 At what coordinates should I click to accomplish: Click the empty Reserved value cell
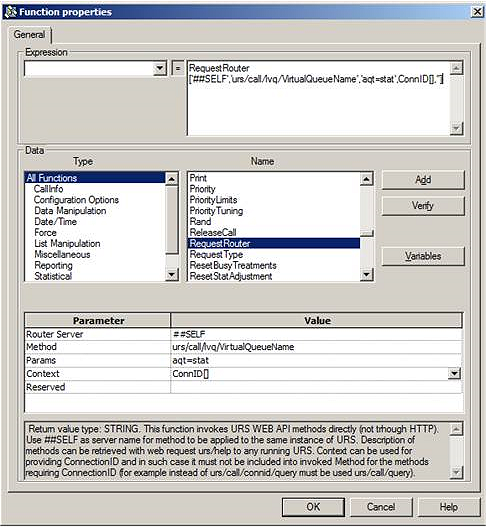(x=316, y=387)
